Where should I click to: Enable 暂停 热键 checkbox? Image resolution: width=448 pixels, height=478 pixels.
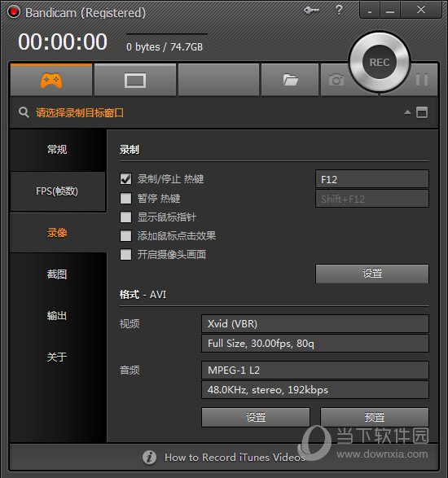[126, 199]
